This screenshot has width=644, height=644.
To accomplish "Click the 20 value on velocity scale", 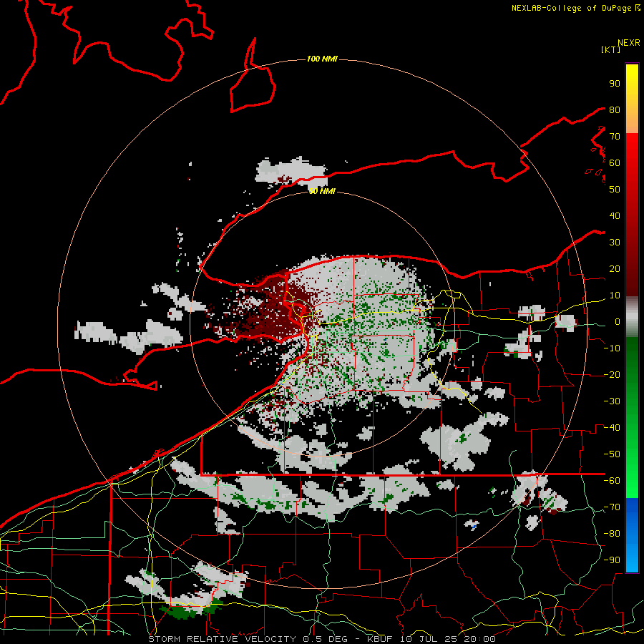I will (x=615, y=268).
